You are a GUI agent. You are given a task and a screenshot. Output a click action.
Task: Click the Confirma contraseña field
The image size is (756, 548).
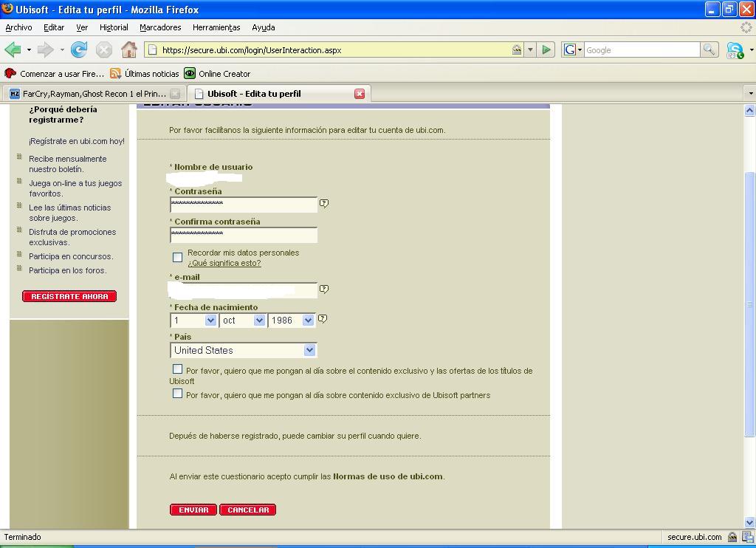coord(244,235)
